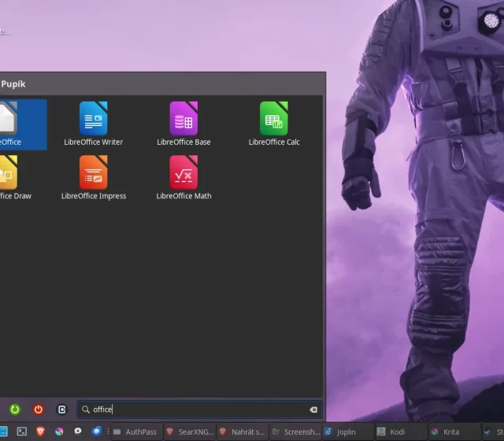Launch Brave browser from panel launcher
504x441 pixels.
(40, 432)
